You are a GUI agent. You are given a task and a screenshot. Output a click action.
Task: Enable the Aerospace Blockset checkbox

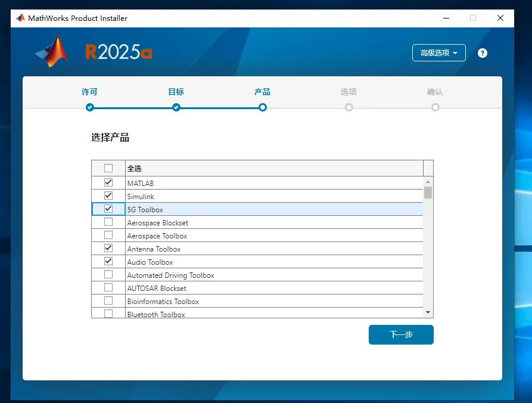[108, 222]
